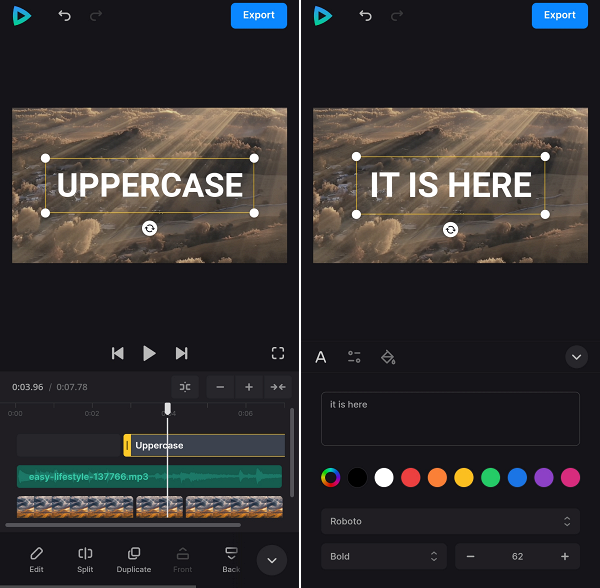Redo action in left screen
The width and height of the screenshot is (600, 588).
click(x=96, y=16)
